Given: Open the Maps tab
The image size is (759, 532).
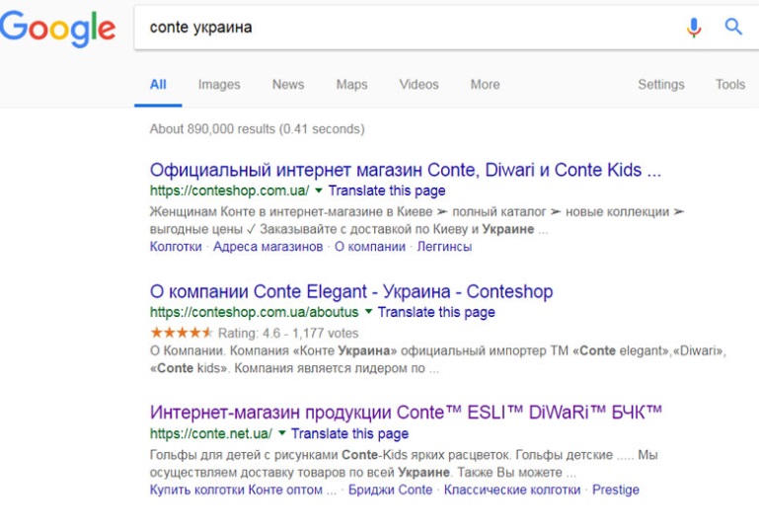Looking at the screenshot, I should pos(351,85).
